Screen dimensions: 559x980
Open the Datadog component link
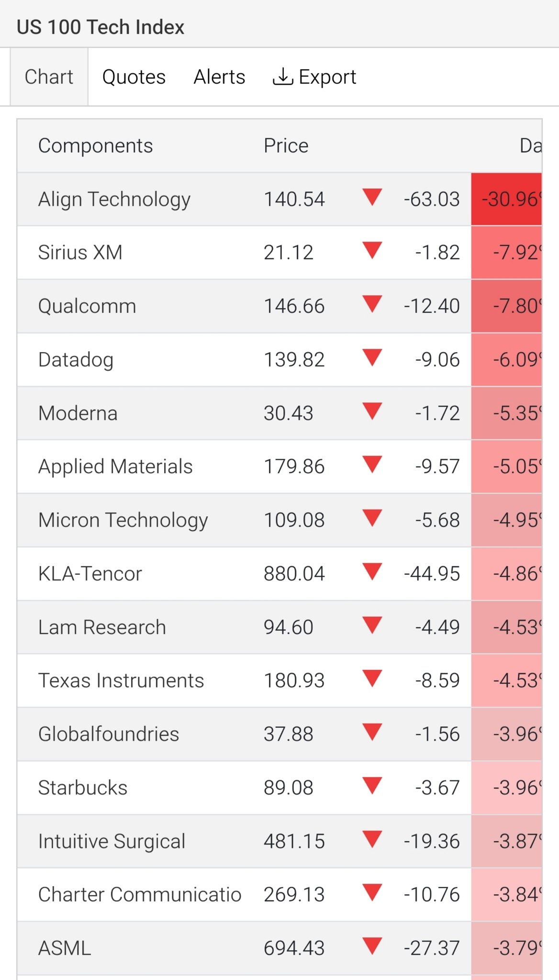[x=76, y=360]
